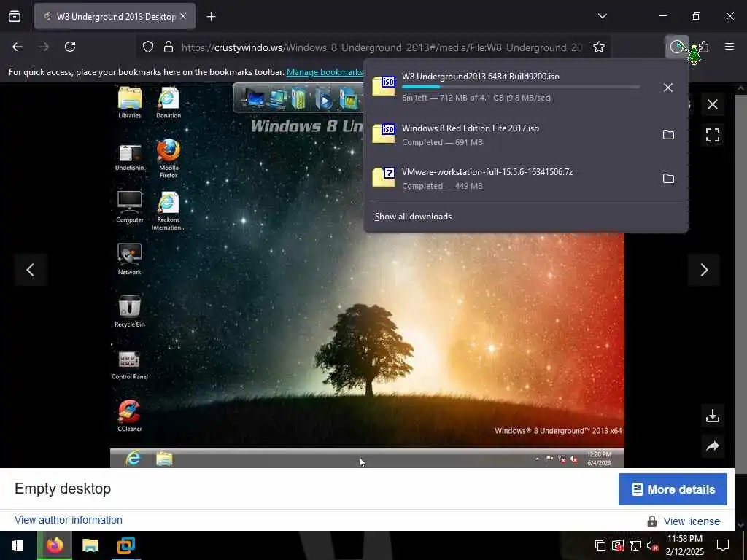The image size is (747, 560).
Task: Open the network tray icon
Action: coord(635,545)
